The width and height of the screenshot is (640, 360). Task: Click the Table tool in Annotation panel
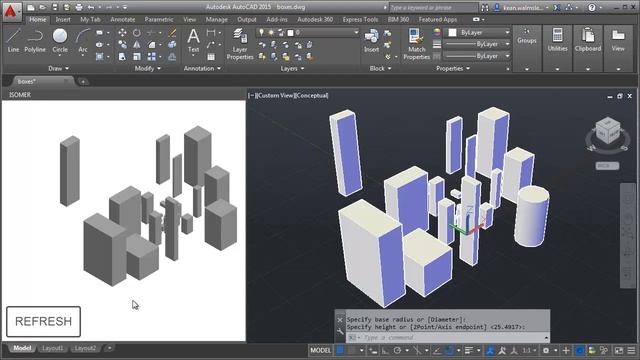(211, 57)
